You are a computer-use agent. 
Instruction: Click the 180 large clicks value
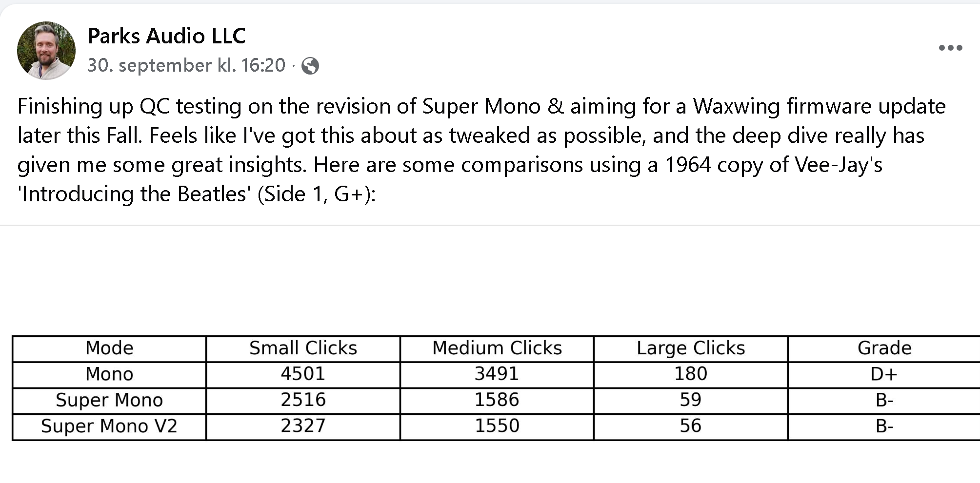pos(691,374)
